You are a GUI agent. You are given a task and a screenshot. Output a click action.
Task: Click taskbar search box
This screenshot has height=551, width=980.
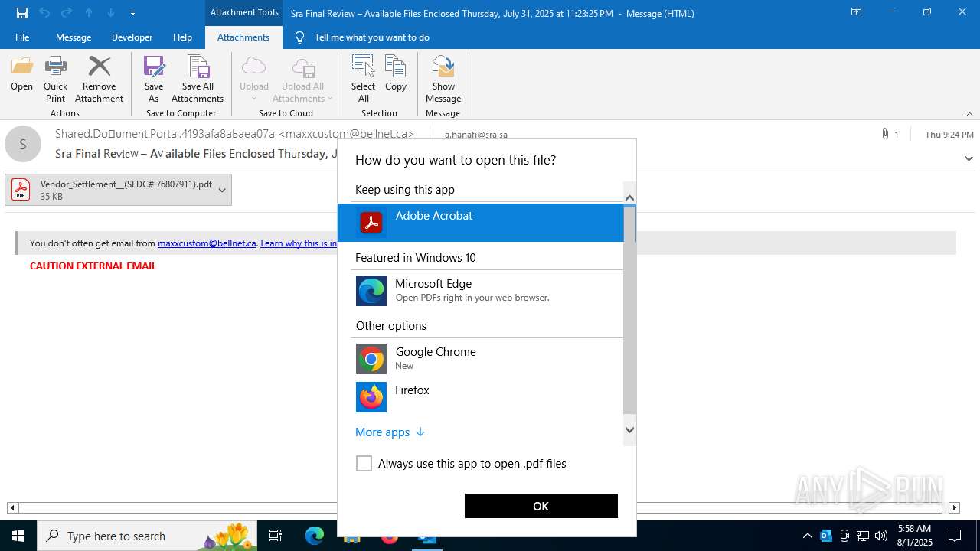point(147,536)
